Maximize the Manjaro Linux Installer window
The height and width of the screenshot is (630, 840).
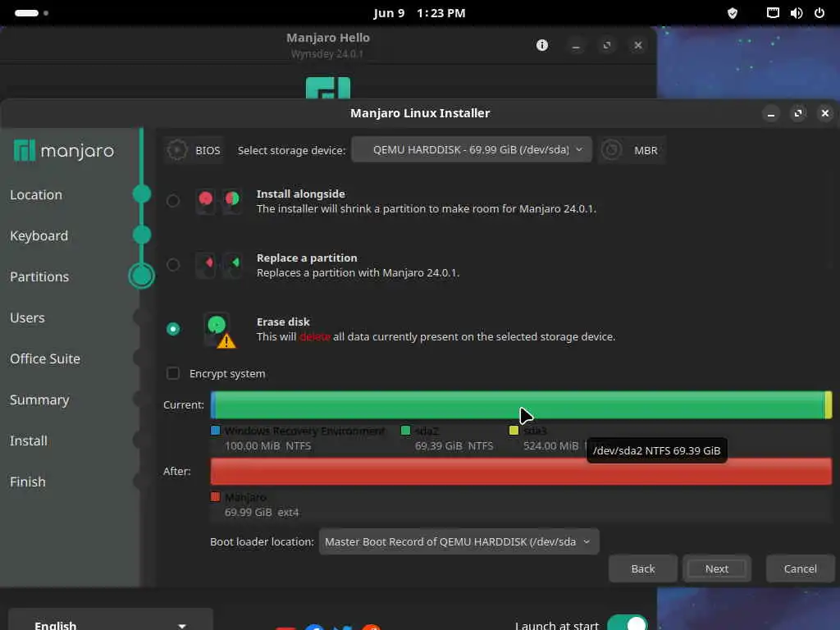click(798, 113)
